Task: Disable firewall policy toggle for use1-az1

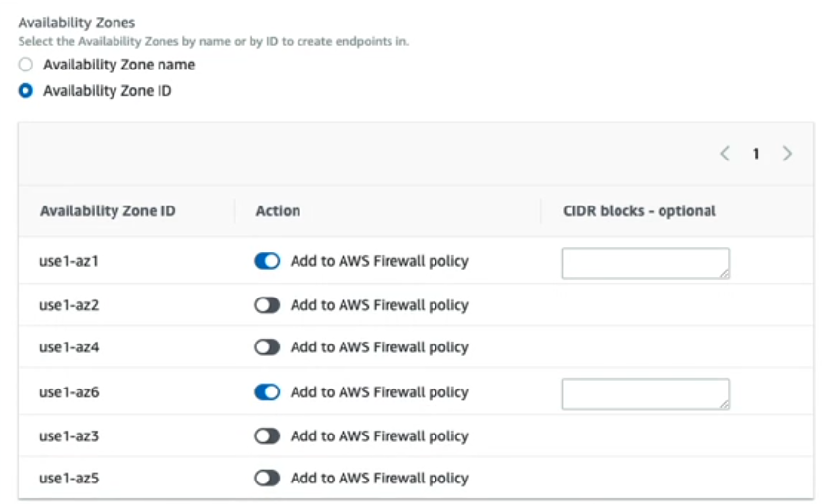Action: pos(267,261)
